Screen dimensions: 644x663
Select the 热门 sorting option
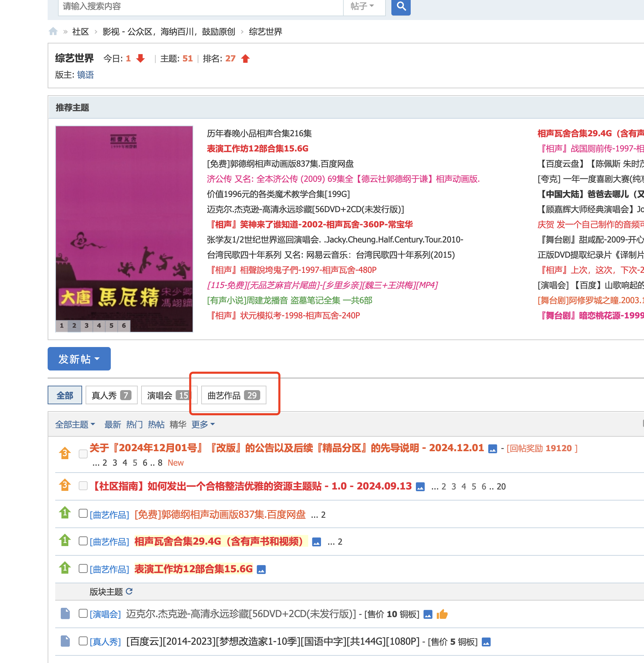pos(135,424)
